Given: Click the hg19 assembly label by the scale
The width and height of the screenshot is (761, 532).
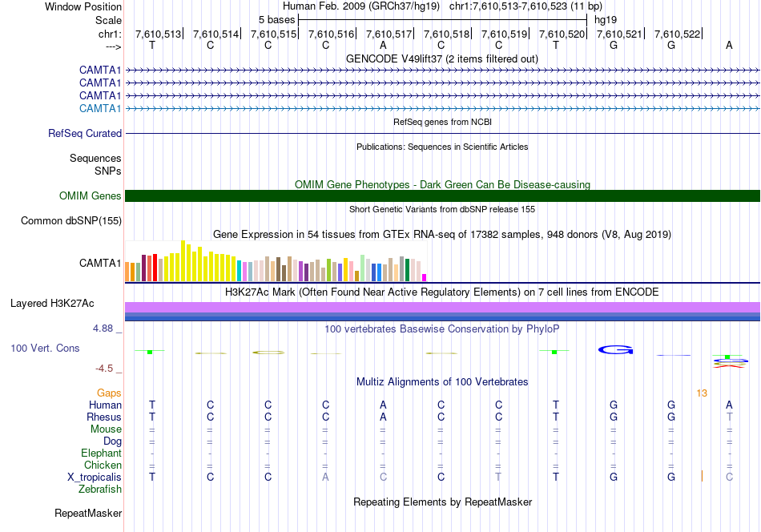Looking at the screenshot, I should click(x=606, y=20).
